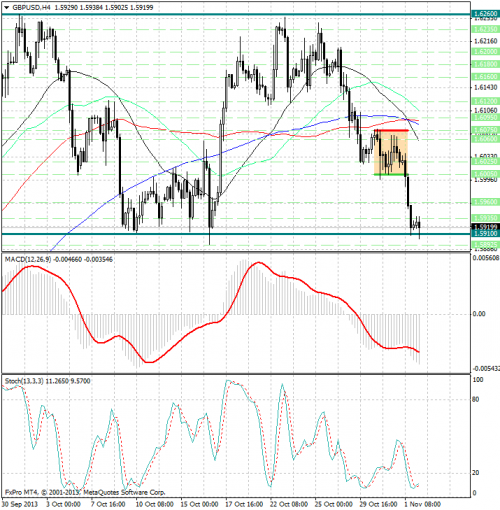This screenshot has width=500, height=510.
Task: Select the 1.62600 teal resistance price label
Action: point(485,14)
